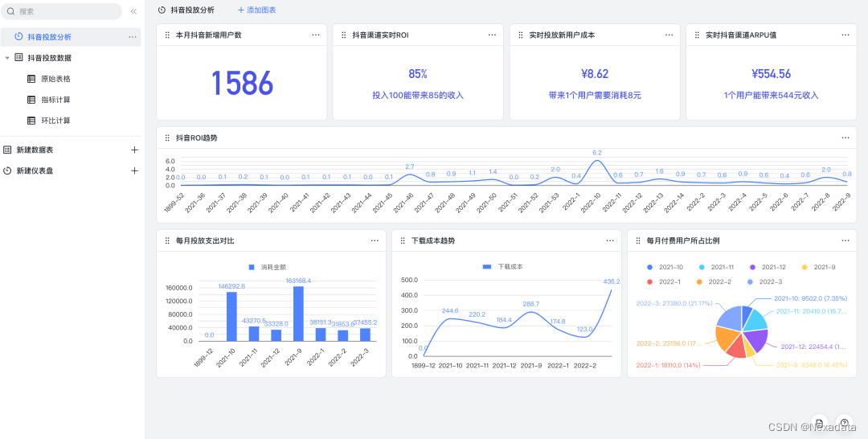The height and width of the screenshot is (439, 868).
Task: Toggle 2021-9 legend entry in pie chart
Action: [818, 267]
